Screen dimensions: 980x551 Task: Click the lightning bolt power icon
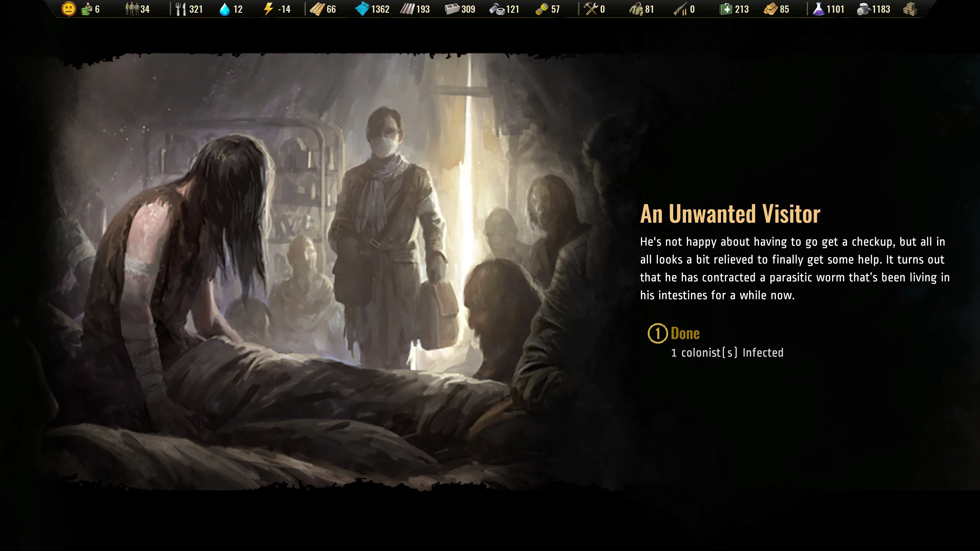(x=268, y=9)
